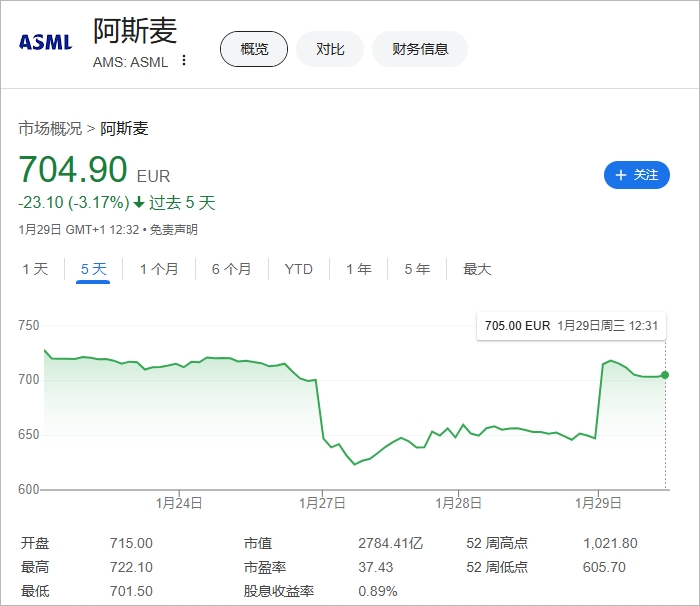This screenshot has height=606, width=700.
Task: Open the 免责声明 disclaimer link
Action: pyautogui.click(x=174, y=230)
